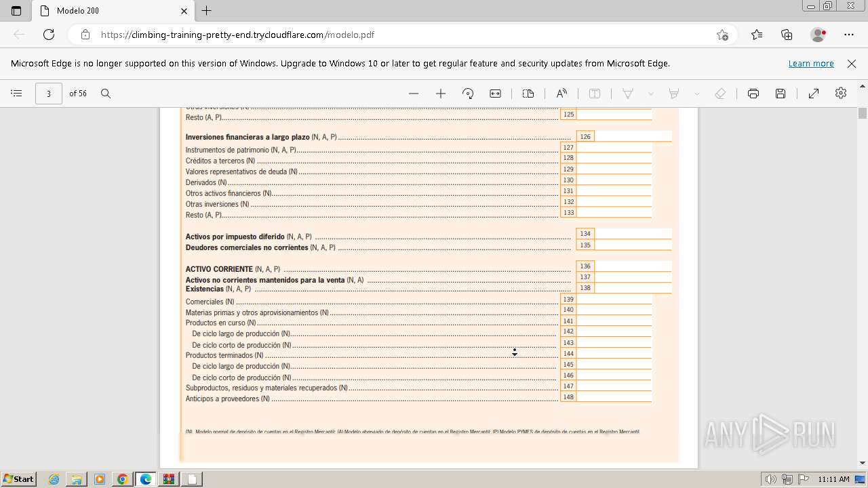
Task: Click 'Valores representativos de deuda (N)' text
Action: [x=241, y=171]
